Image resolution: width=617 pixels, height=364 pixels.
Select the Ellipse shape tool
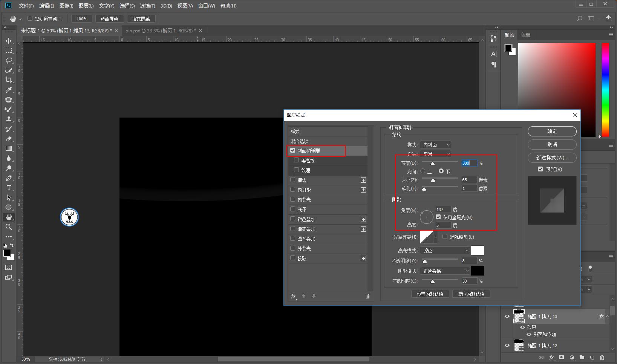9,207
